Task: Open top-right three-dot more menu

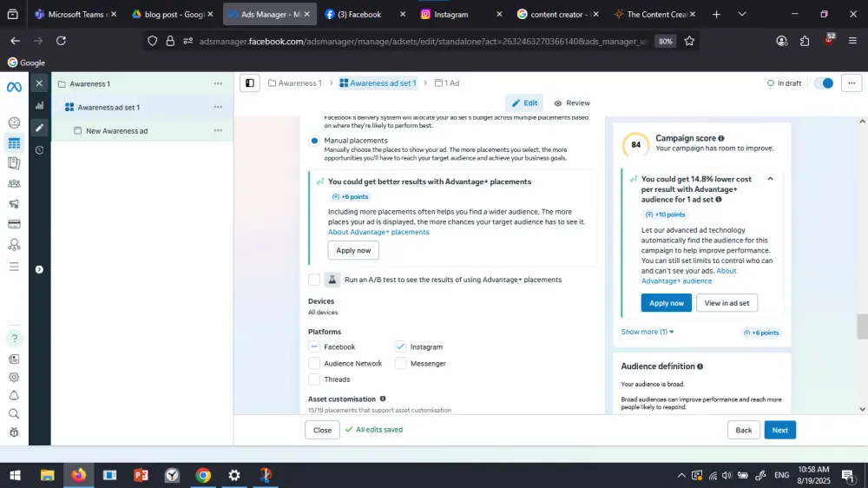Action: (x=852, y=83)
